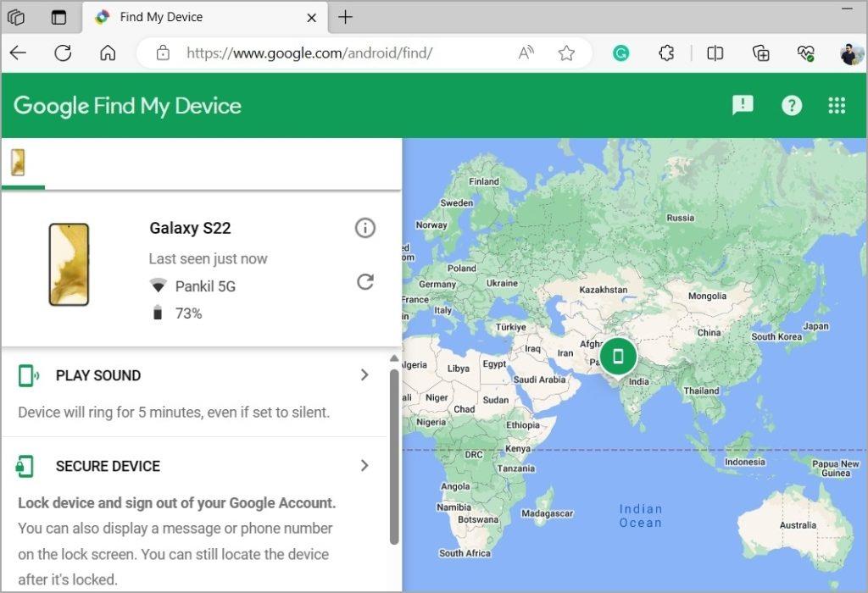Open Help question mark icon

pyautogui.click(x=792, y=105)
